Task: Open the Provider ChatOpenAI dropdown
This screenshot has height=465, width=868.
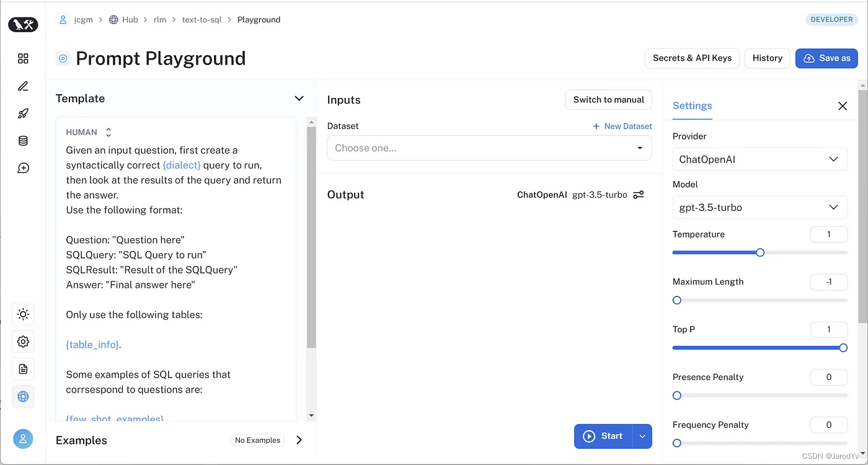Action: point(759,159)
